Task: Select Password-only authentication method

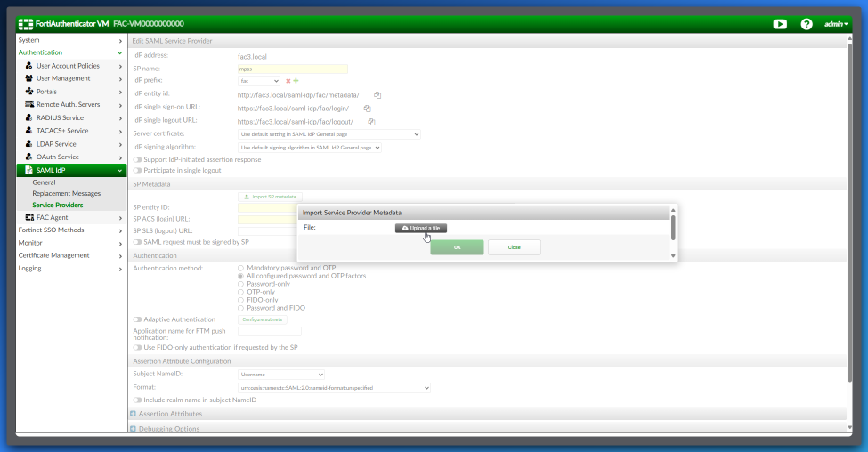Action: click(x=240, y=284)
